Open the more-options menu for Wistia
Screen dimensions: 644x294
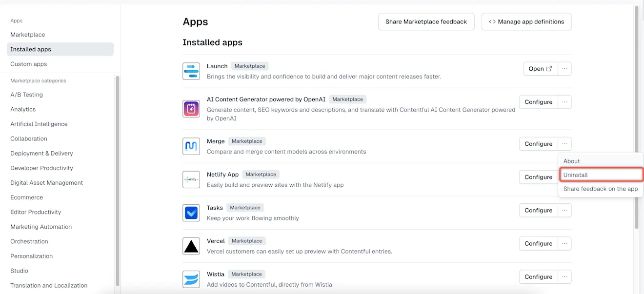pos(564,276)
